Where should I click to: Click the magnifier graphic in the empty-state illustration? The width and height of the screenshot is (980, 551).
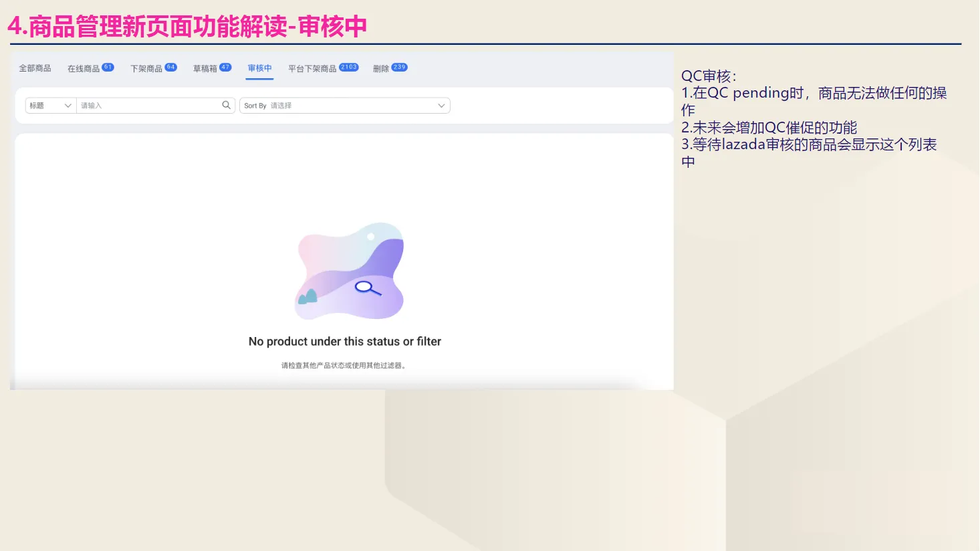[x=365, y=290]
